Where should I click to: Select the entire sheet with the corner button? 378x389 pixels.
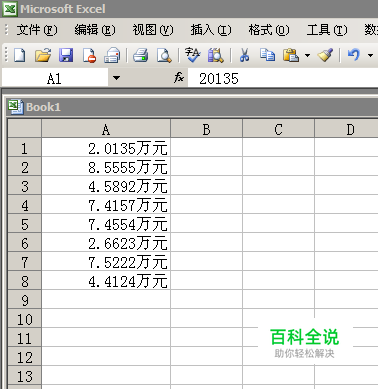[x=25, y=128]
